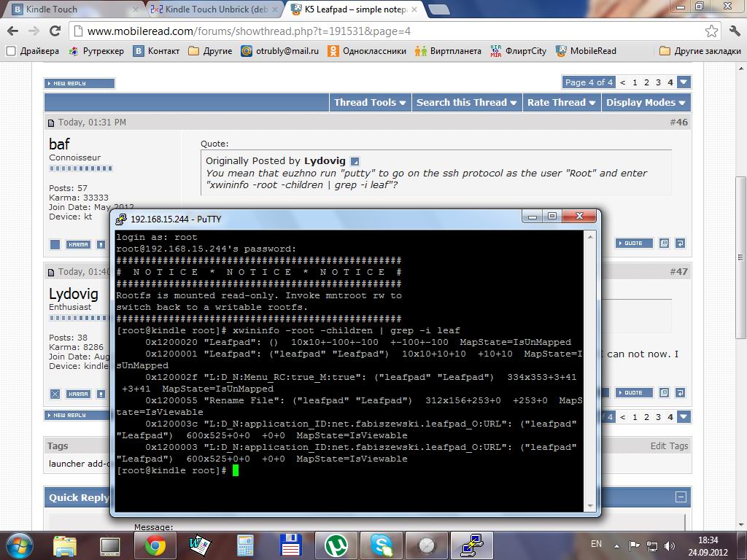Open uTorrent from taskbar
The image size is (747, 560).
click(x=336, y=546)
